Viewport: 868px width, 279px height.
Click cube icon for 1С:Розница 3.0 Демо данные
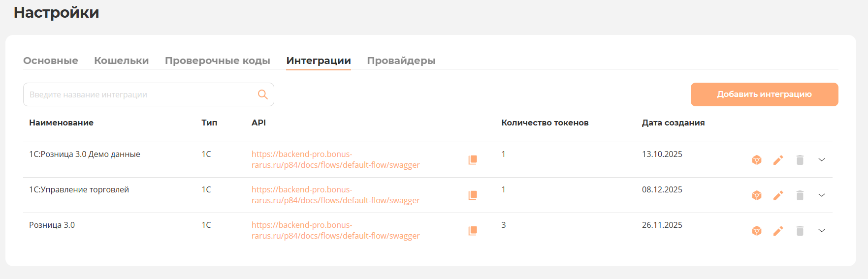[757, 160]
